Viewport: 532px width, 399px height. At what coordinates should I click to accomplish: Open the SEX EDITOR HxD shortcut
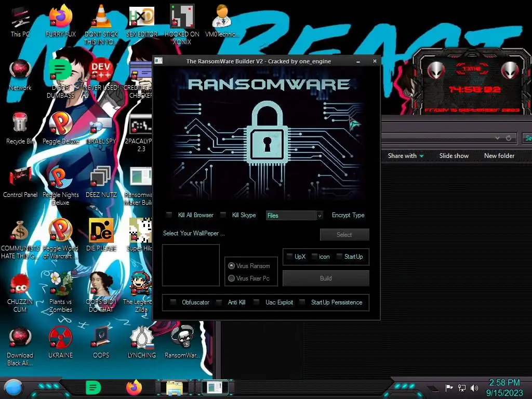(141, 21)
